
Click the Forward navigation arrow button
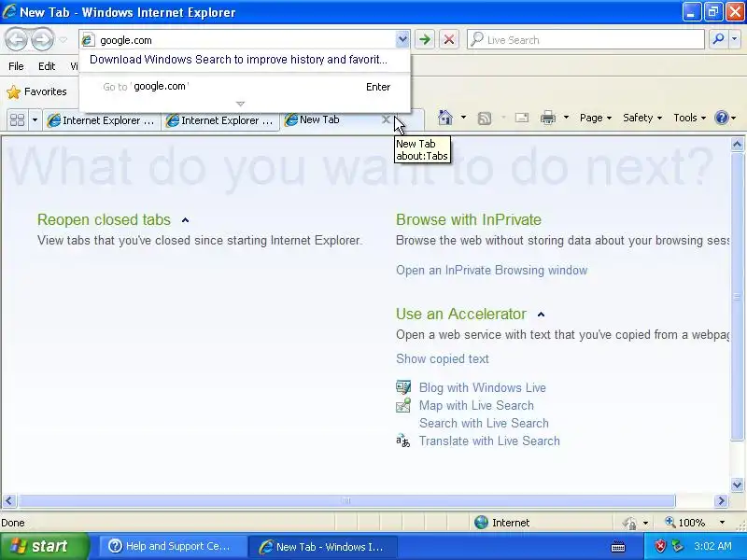coord(43,39)
